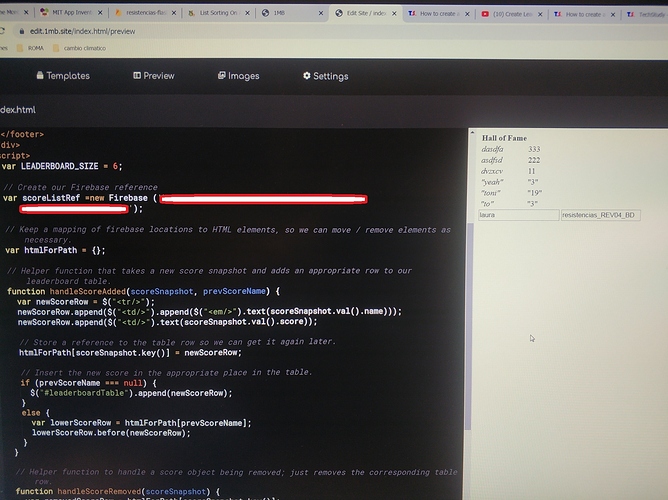Click the resistencias_REV04_BD input field
Viewport: 668px width, 500px height.
click(601, 215)
